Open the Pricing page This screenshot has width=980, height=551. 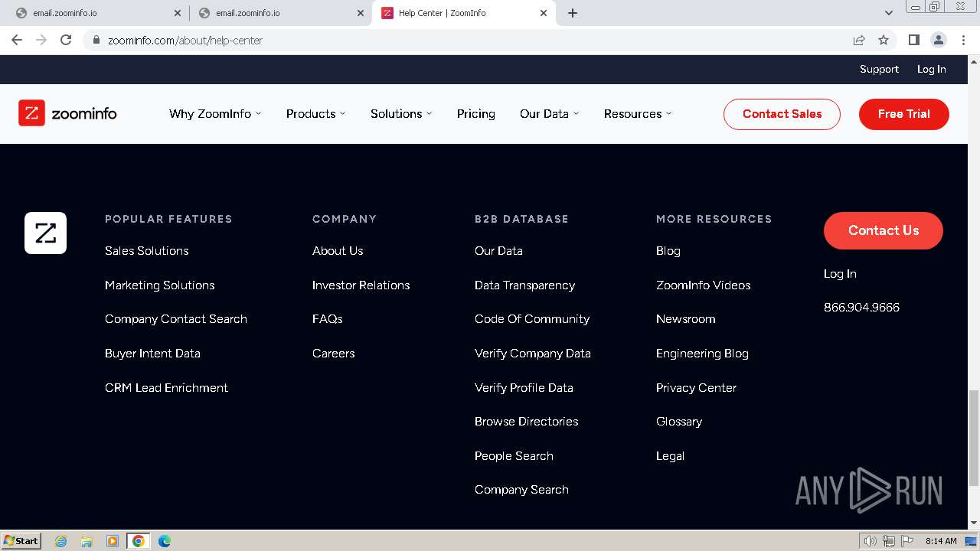(476, 114)
